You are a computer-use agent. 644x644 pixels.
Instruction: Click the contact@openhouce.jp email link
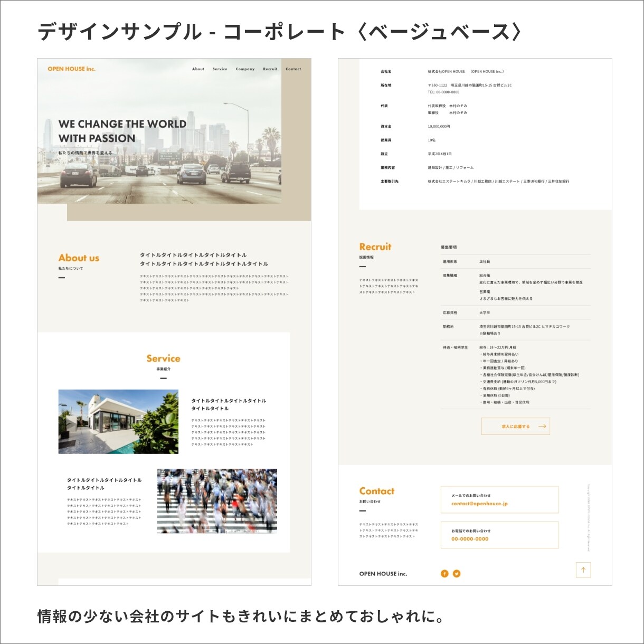pyautogui.click(x=479, y=504)
